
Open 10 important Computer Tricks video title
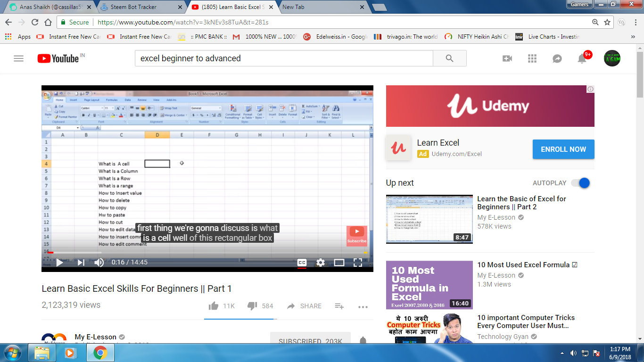click(x=526, y=321)
